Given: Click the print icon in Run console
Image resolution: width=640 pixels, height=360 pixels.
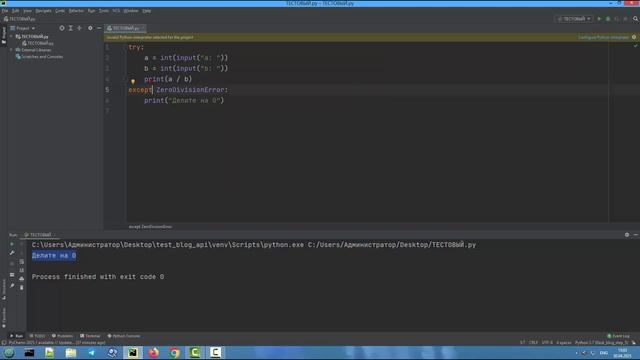Looking at the screenshot, I should 22,279.
